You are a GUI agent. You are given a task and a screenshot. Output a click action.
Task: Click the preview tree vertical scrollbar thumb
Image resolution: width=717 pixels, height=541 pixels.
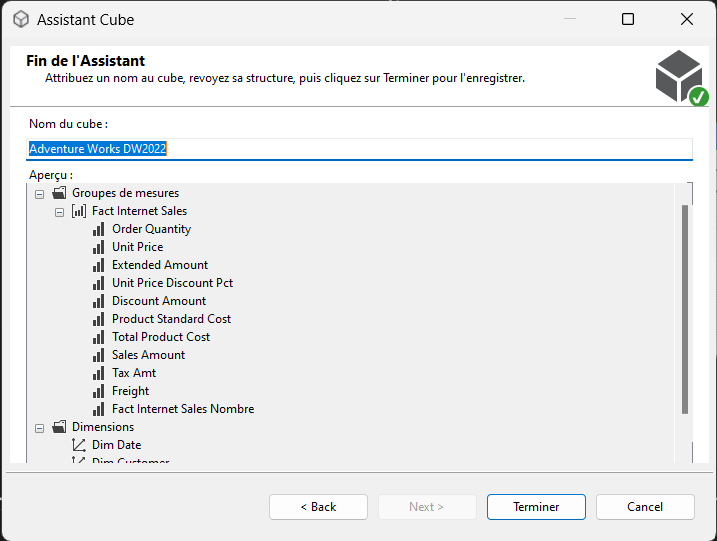point(685,310)
